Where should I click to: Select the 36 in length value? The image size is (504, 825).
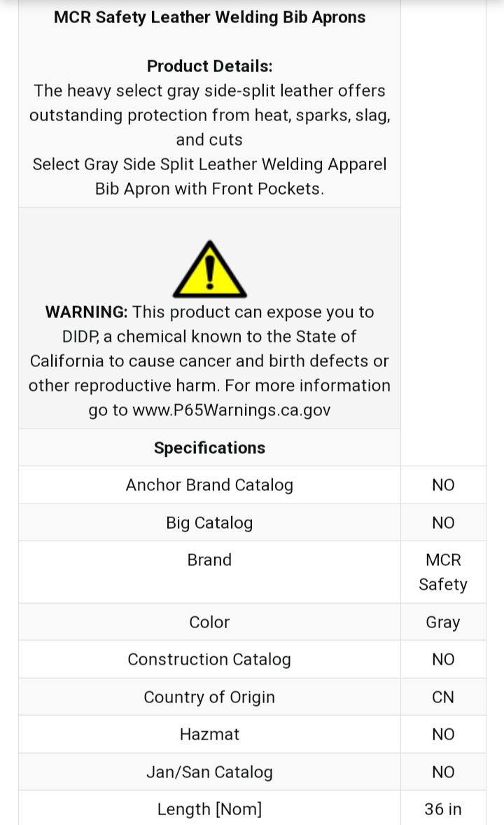443,810
